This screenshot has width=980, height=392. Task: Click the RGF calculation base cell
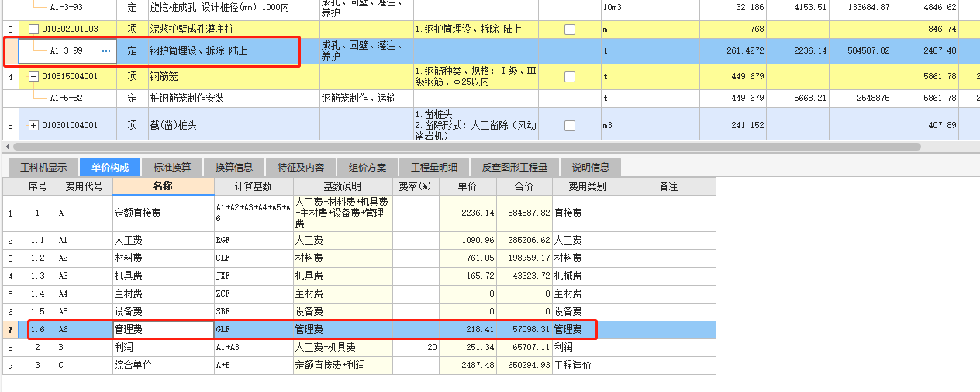(x=254, y=241)
